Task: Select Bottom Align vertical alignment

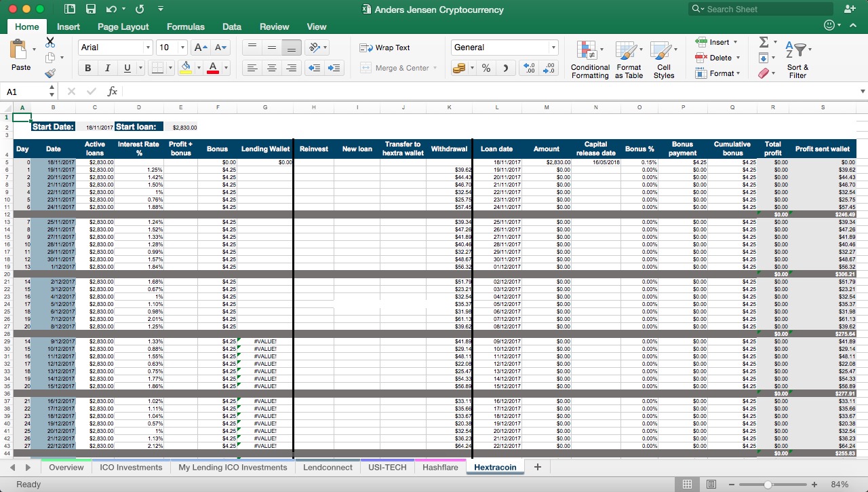Action: click(292, 48)
